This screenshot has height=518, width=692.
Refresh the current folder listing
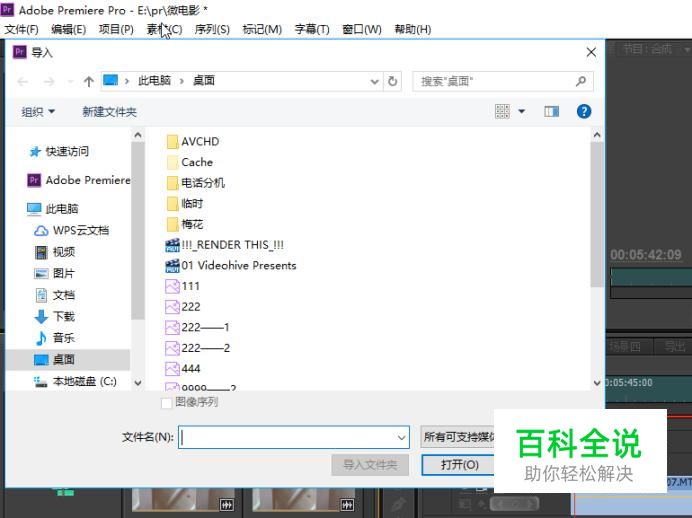point(392,81)
